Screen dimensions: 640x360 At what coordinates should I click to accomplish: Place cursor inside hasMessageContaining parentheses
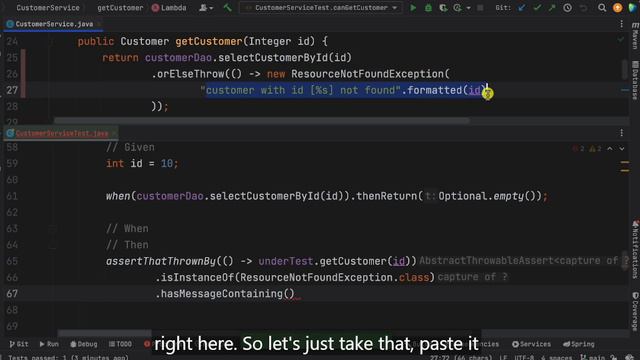[x=289, y=293]
